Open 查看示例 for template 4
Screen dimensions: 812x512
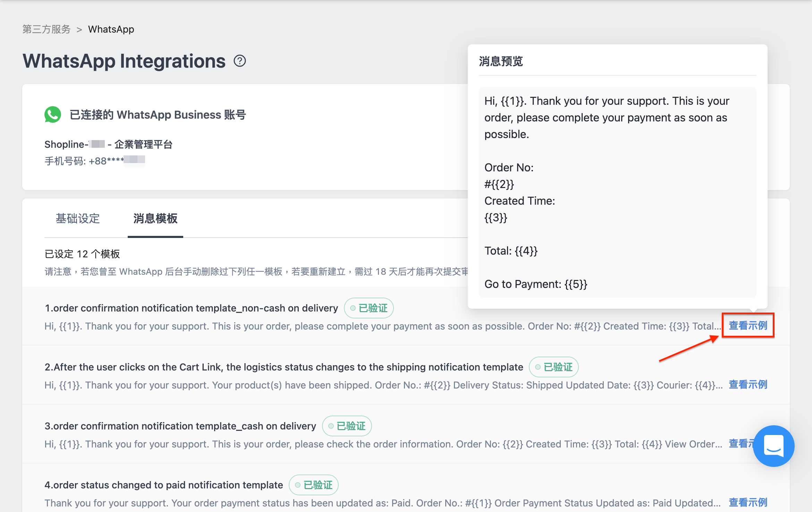tap(748, 502)
